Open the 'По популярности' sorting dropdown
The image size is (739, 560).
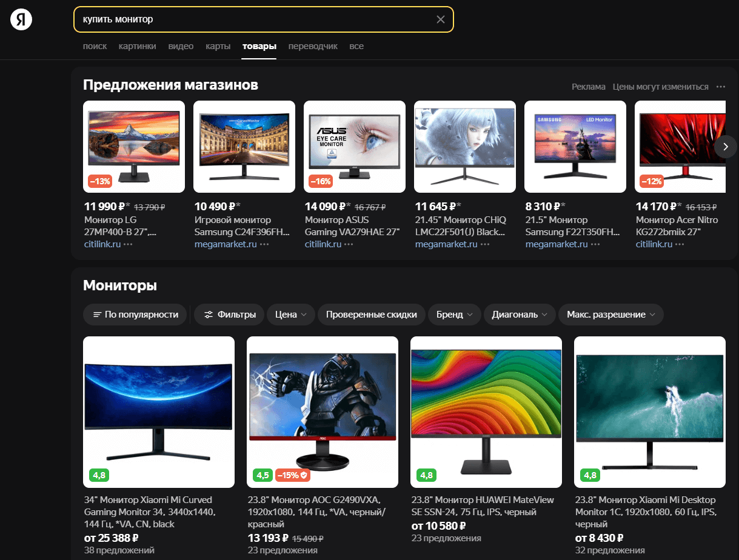[x=135, y=315]
